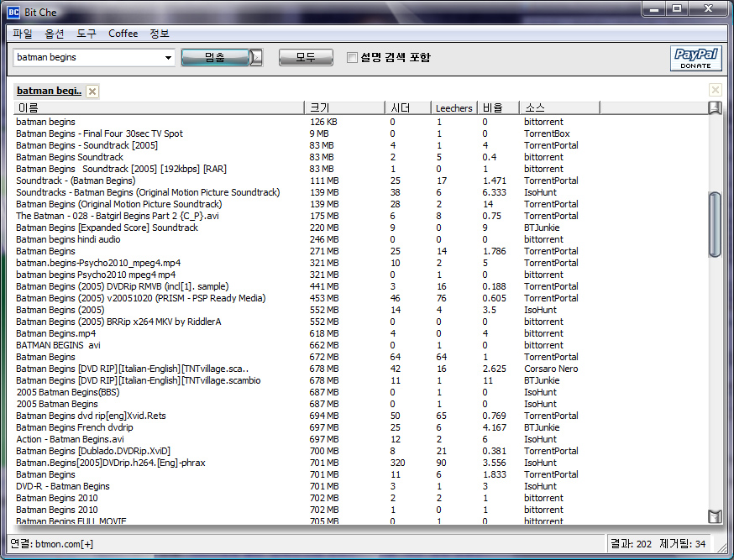
Task: Click the Bit Che app icon in title bar
Action: (x=13, y=12)
